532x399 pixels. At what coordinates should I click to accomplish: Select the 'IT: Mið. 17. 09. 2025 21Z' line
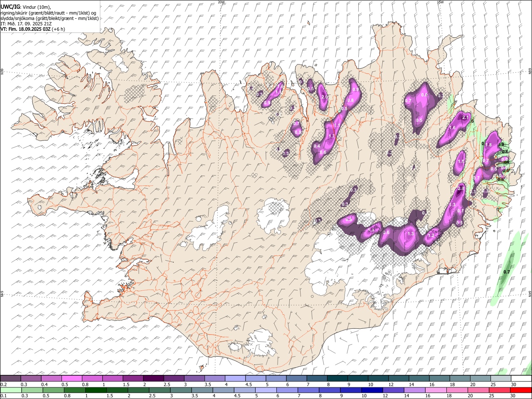tap(26, 24)
